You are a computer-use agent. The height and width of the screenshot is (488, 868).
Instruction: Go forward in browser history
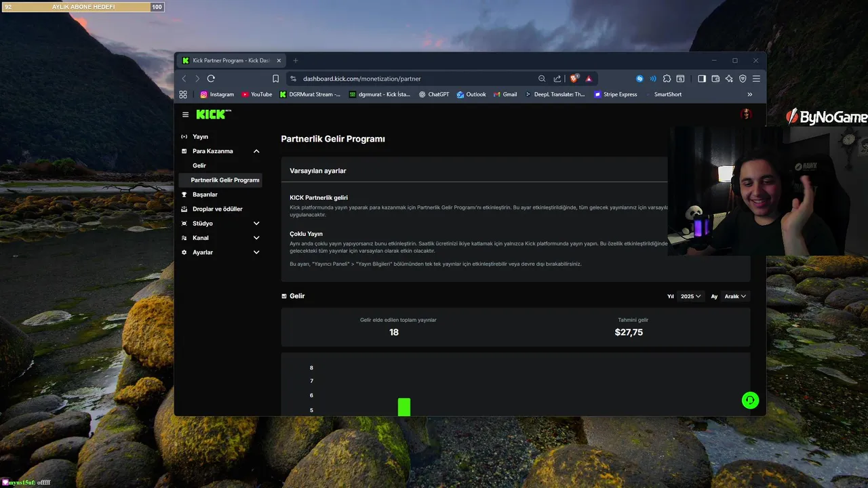point(197,79)
